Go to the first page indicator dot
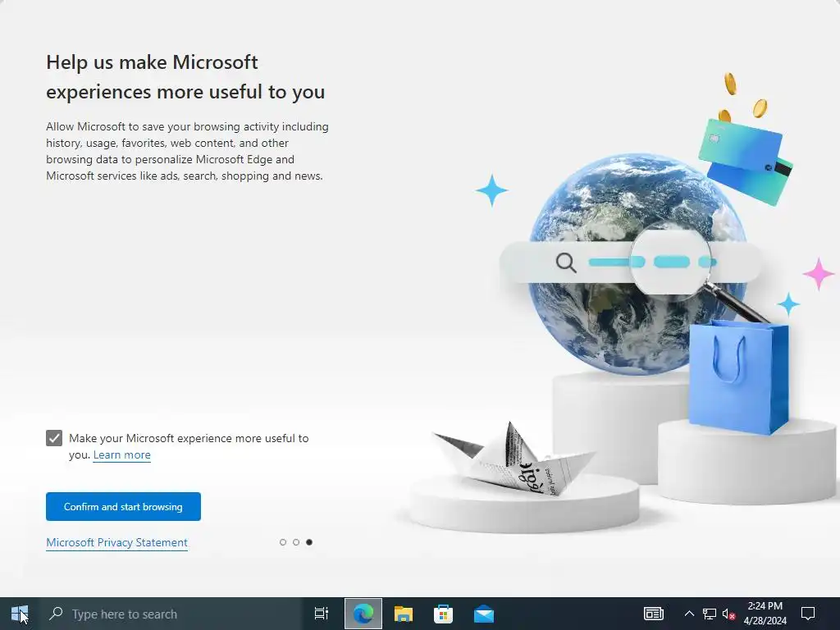This screenshot has height=630, width=840. click(x=283, y=542)
